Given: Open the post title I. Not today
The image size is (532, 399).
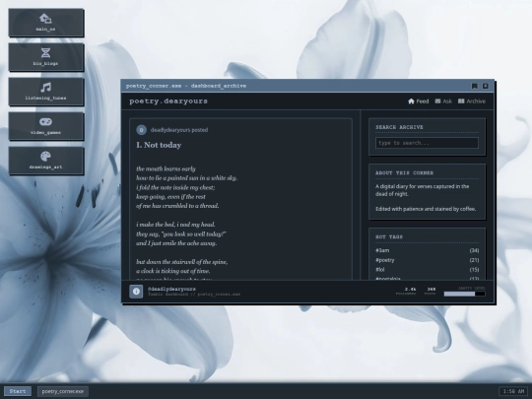Looking at the screenshot, I should coord(159,145).
